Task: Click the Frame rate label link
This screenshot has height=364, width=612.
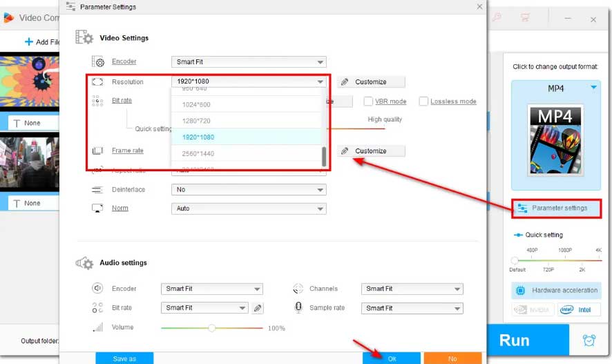Action: coord(128,150)
